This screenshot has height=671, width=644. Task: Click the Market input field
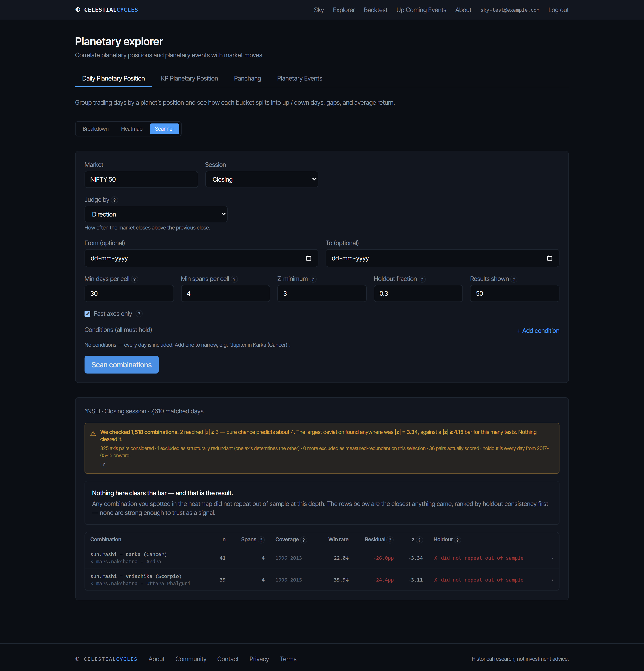tap(141, 179)
